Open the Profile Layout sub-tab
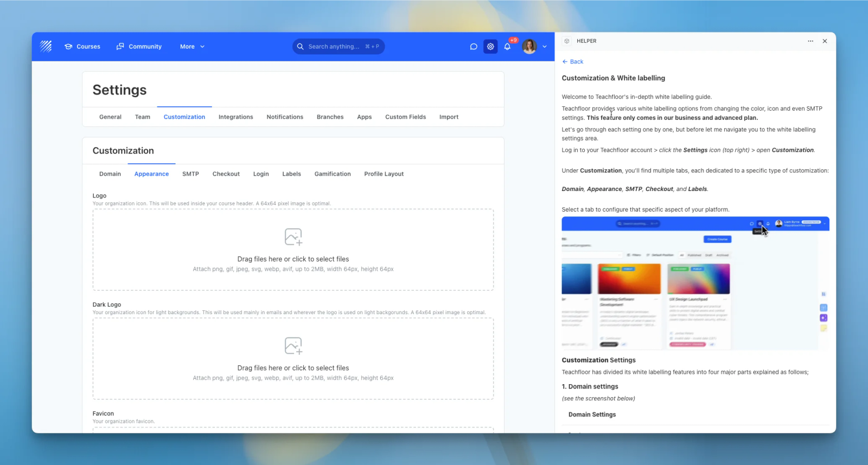This screenshot has width=868, height=465. tap(384, 174)
